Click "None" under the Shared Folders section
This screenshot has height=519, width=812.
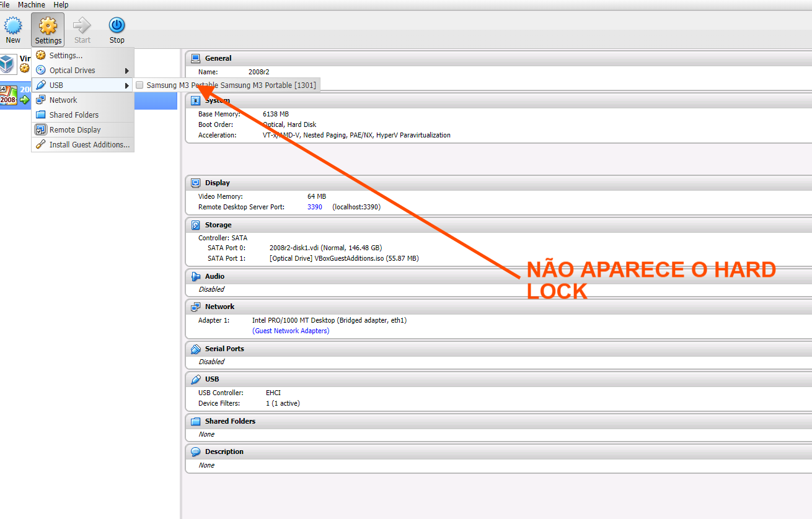(206, 434)
